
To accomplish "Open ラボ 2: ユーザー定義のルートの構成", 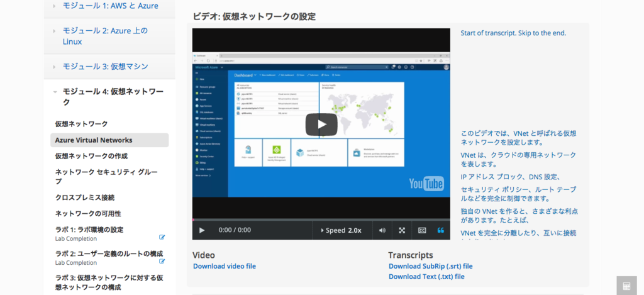I will (x=109, y=253).
